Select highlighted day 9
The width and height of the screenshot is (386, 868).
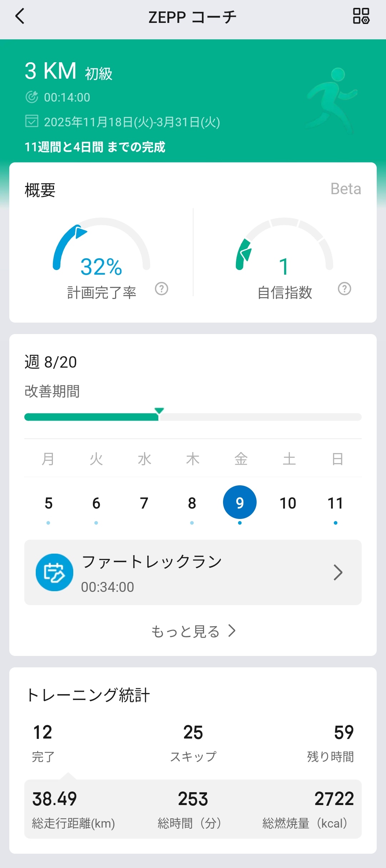(240, 502)
